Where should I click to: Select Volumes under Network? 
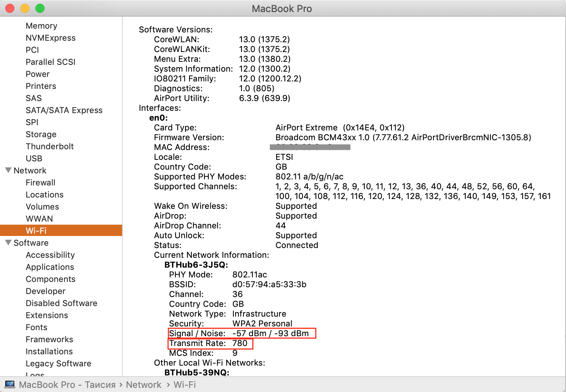coord(42,207)
